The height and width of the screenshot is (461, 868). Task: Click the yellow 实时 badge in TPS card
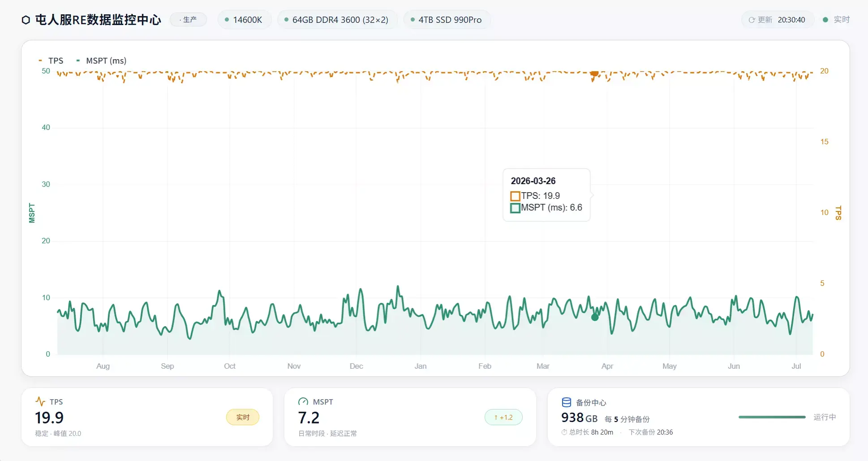point(243,417)
